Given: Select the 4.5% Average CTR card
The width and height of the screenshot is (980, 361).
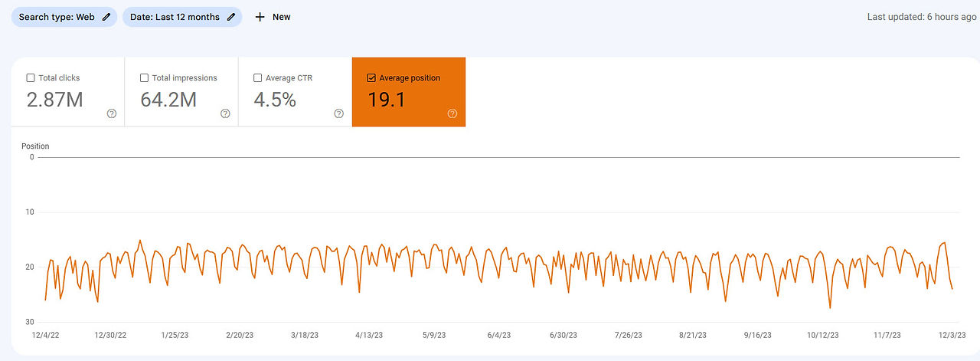Looking at the screenshot, I should [296, 92].
